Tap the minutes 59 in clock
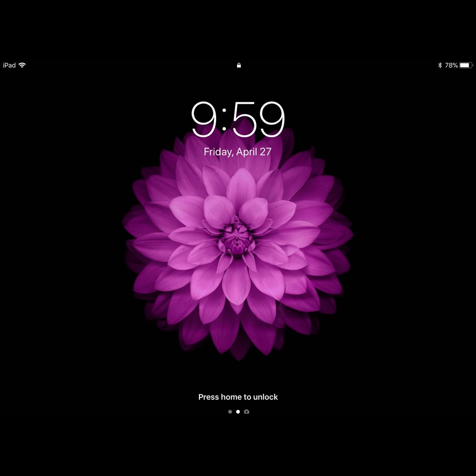 point(259,119)
